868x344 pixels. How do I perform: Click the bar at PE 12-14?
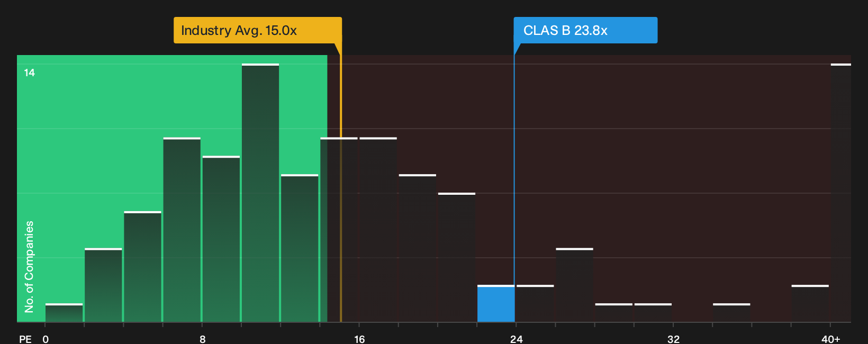coord(300,248)
